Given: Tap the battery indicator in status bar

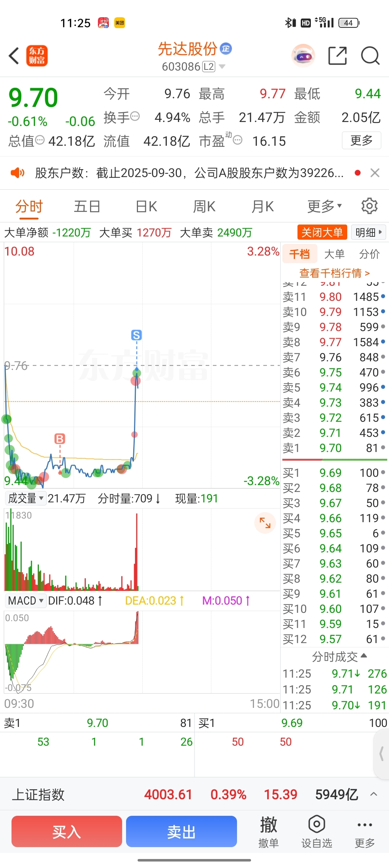Looking at the screenshot, I should [349, 23].
